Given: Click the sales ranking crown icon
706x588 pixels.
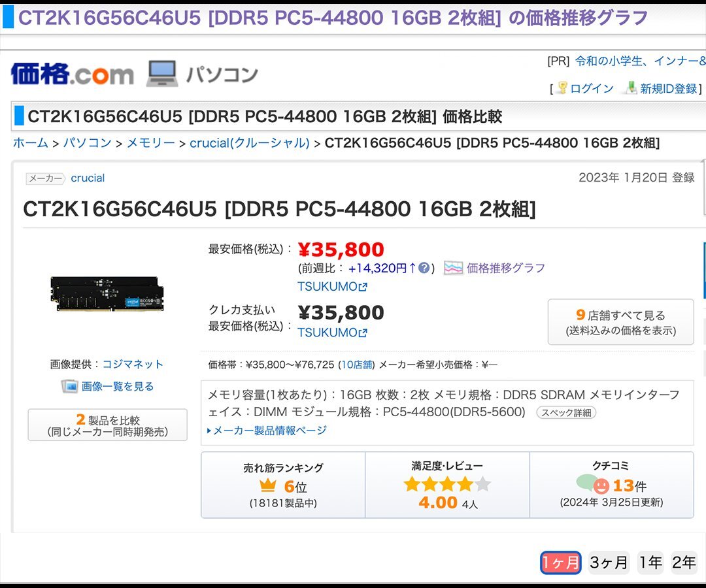Looking at the screenshot, I should [267, 485].
